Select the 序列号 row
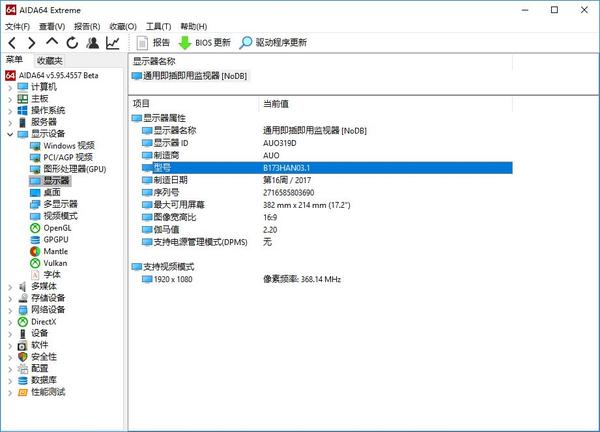Image resolution: width=600 pixels, height=432 pixels. tap(327, 192)
